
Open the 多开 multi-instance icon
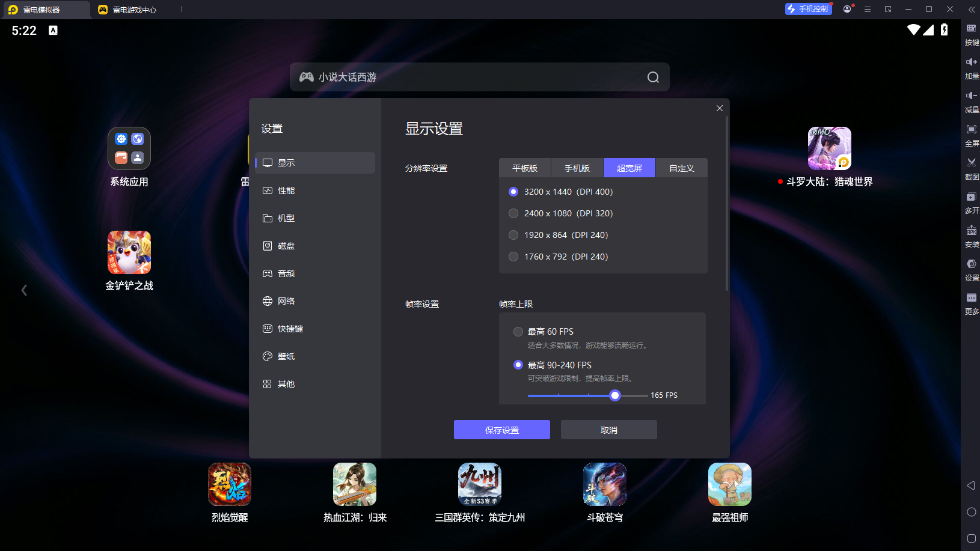click(x=971, y=197)
